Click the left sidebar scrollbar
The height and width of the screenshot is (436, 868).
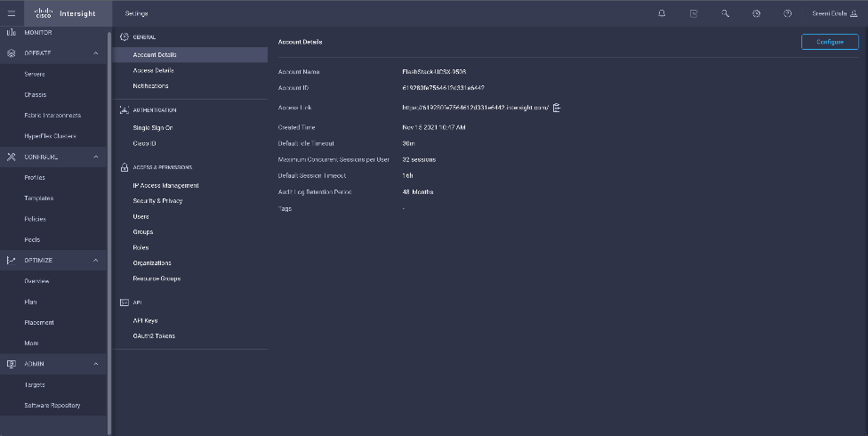tap(109, 232)
